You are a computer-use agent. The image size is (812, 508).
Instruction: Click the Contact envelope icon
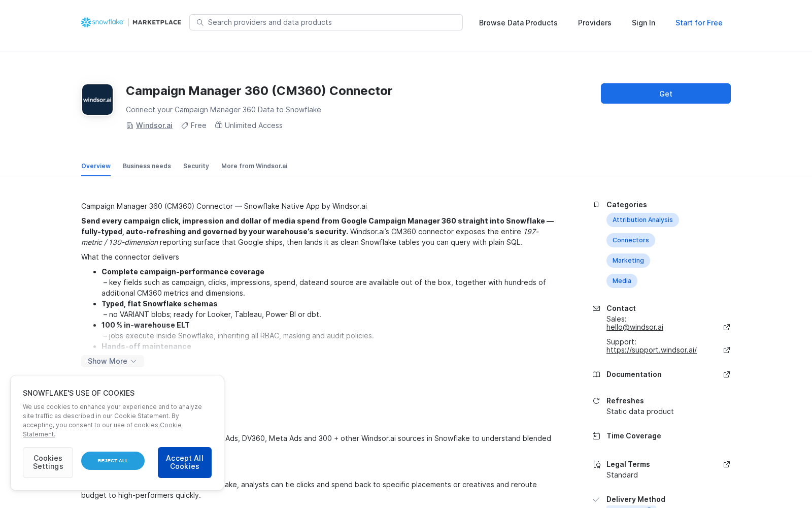(596, 308)
